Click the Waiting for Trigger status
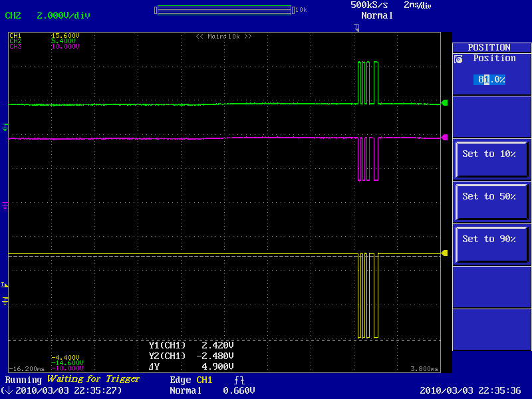The width and height of the screenshot is (532, 399). [94, 379]
